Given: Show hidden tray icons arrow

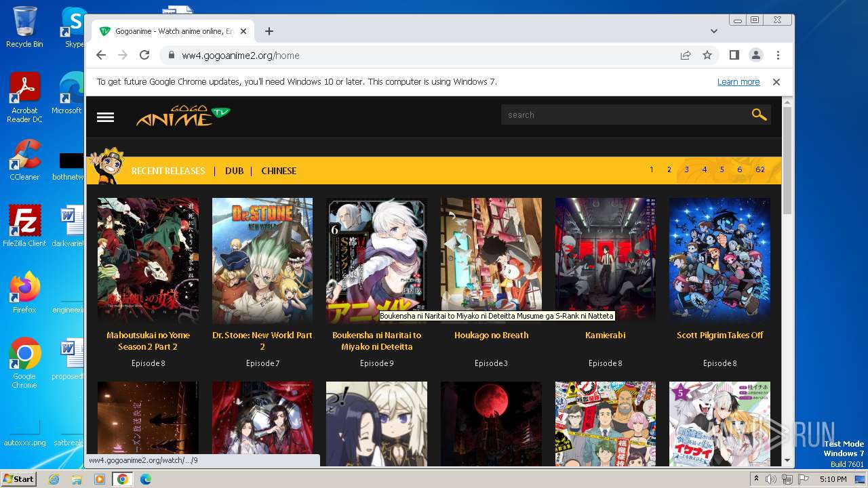Looking at the screenshot, I should tap(757, 479).
